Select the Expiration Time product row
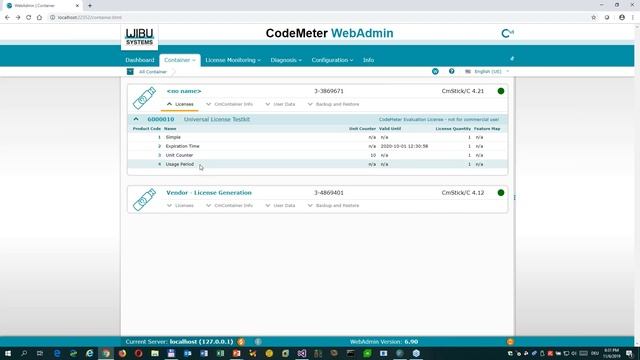640x360 pixels. click(318, 146)
